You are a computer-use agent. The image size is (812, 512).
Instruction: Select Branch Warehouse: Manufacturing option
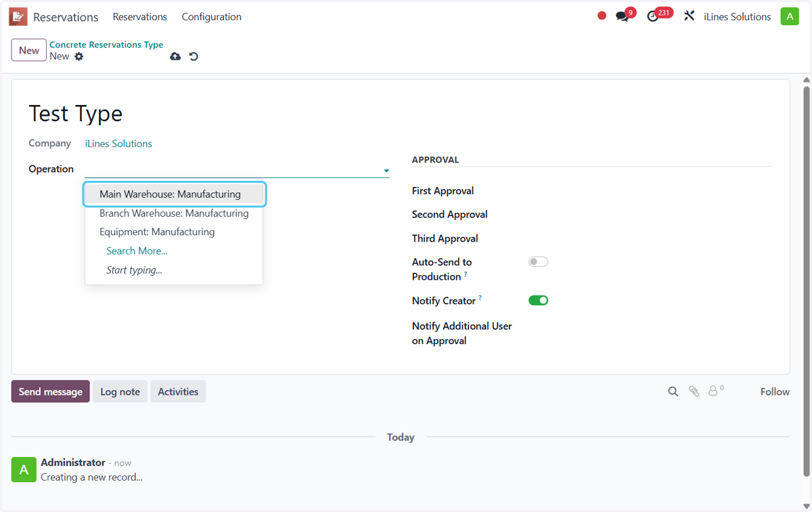(x=174, y=213)
